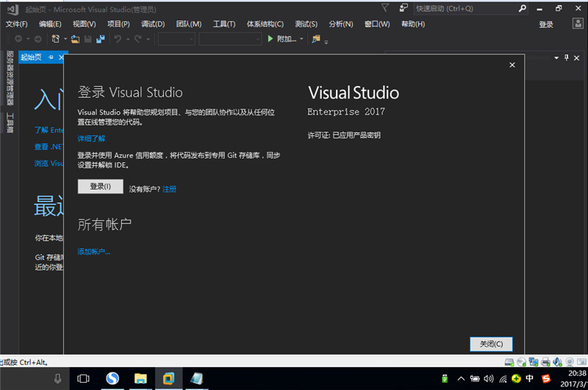This screenshot has width=588, height=390.
Task: Click the 注册 sign-up link
Action: [169, 189]
